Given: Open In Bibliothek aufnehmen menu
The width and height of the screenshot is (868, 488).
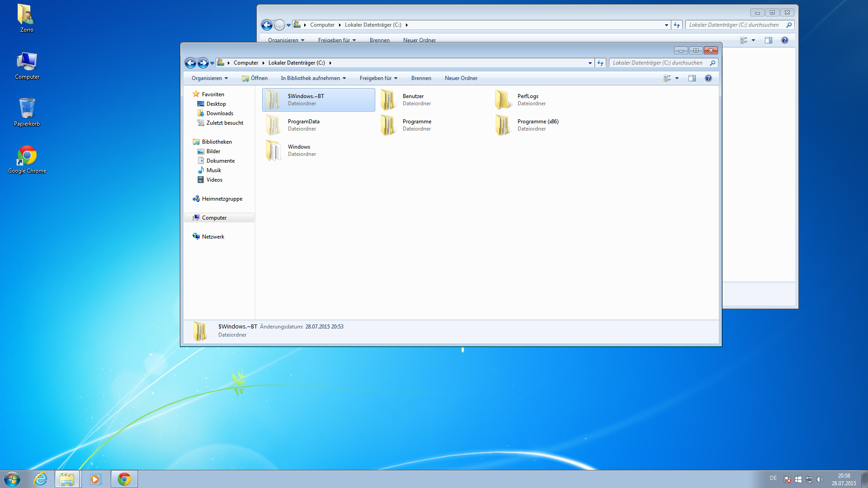Looking at the screenshot, I should [313, 78].
